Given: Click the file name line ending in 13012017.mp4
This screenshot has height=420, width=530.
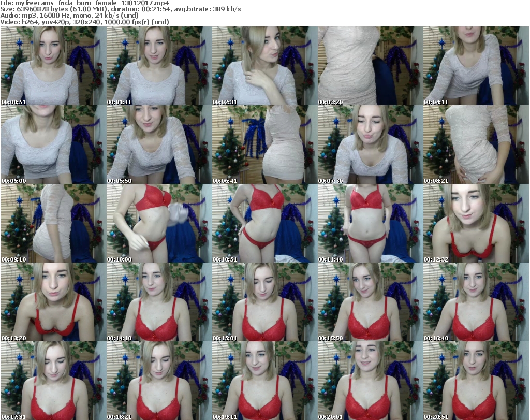Looking at the screenshot, I should [x=84, y=3].
